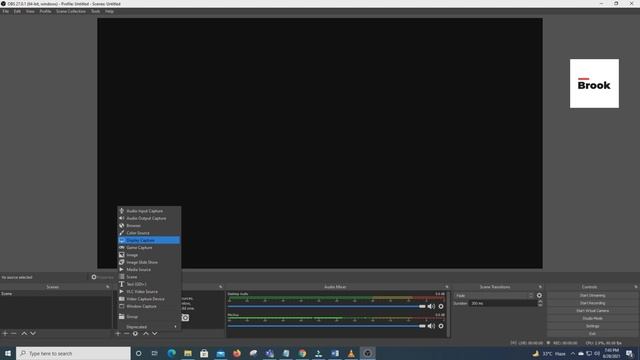
Task: Click Start Recording button
Action: tap(592, 303)
